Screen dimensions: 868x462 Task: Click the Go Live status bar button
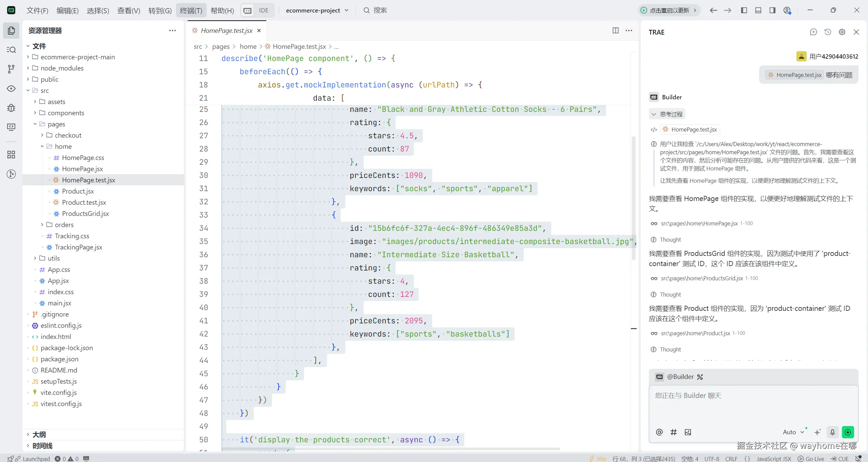click(x=811, y=458)
